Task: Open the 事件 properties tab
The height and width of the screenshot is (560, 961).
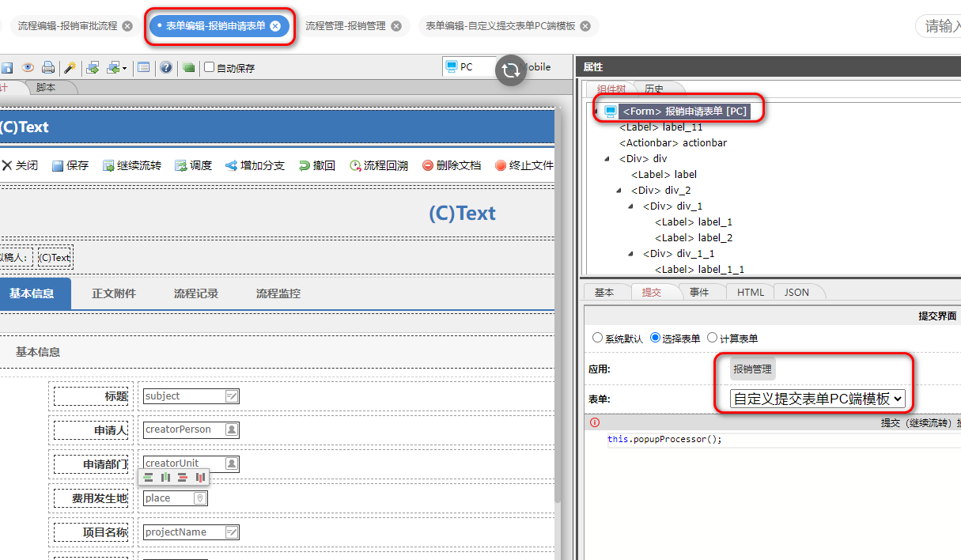Action: [x=699, y=292]
